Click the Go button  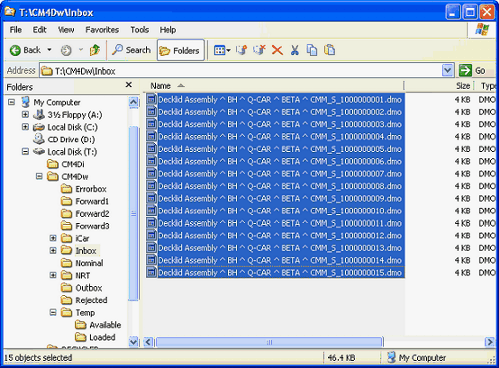(x=473, y=70)
